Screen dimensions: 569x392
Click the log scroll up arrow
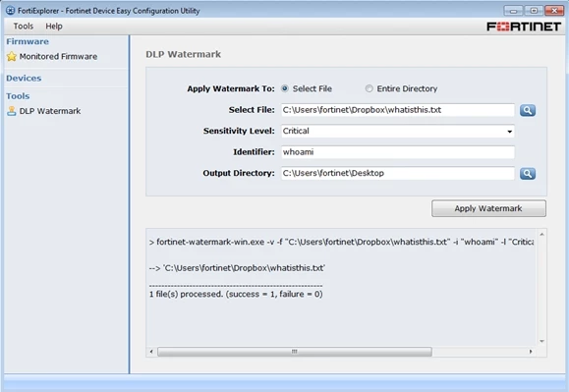pyautogui.click(x=541, y=235)
